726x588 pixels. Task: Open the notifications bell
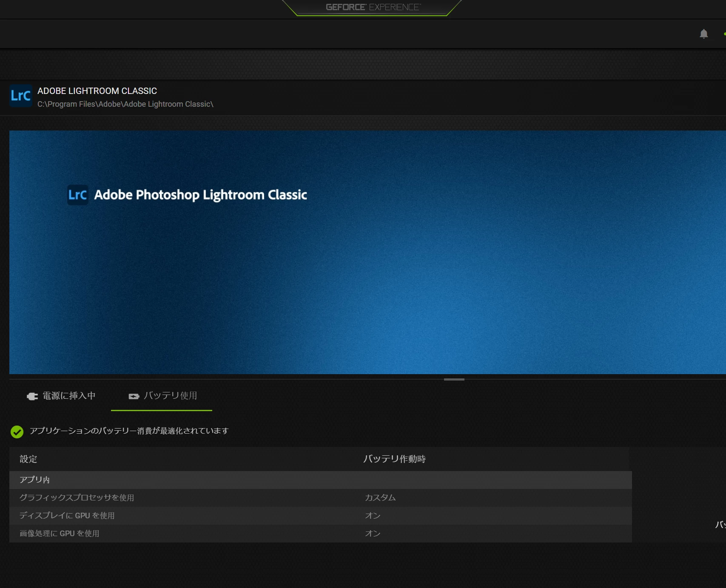[704, 34]
